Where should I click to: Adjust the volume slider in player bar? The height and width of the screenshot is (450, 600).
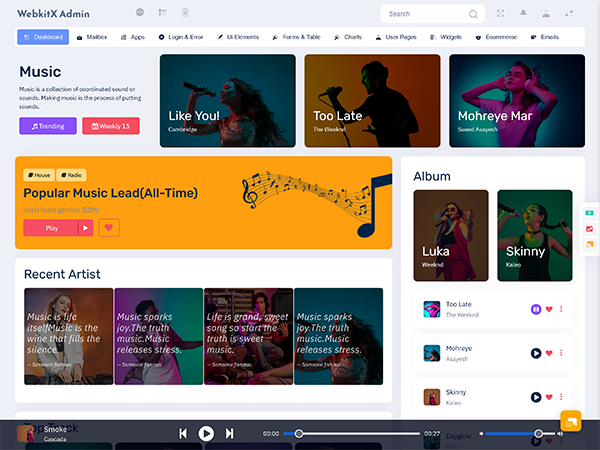[x=538, y=433]
